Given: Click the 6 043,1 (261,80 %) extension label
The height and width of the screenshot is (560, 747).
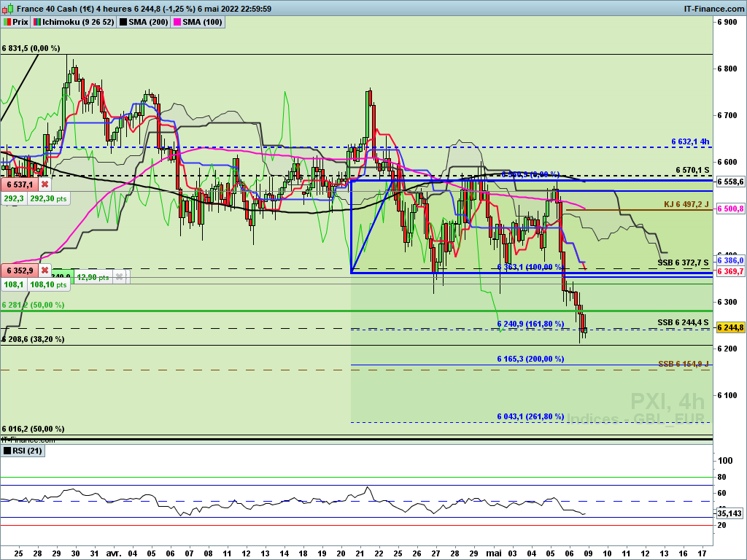Looking at the screenshot, I should click(531, 416).
